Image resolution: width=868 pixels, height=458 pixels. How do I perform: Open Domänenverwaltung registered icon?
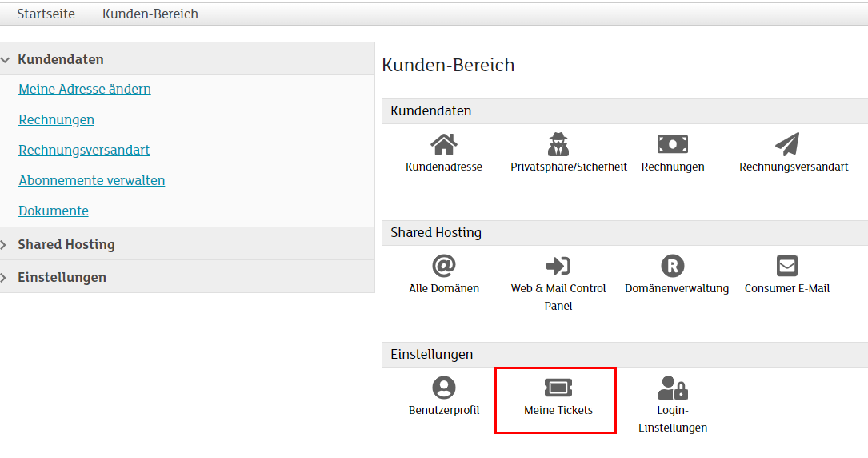point(672,266)
